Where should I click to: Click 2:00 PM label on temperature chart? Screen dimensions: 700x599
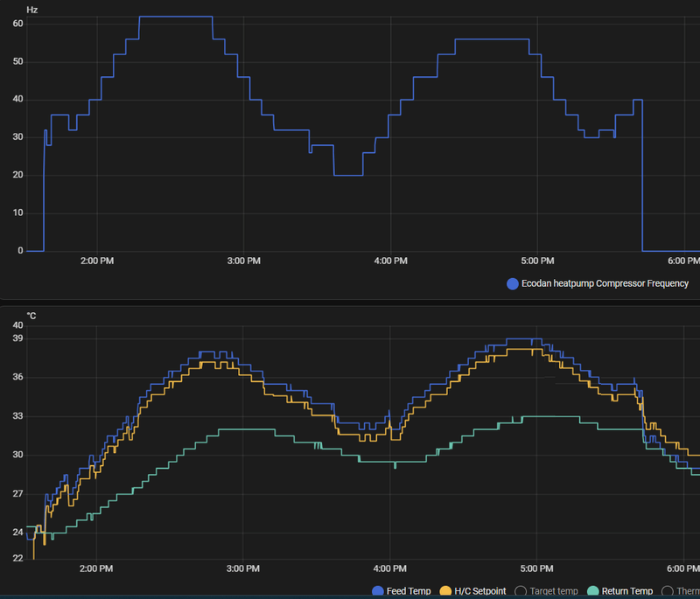click(96, 568)
